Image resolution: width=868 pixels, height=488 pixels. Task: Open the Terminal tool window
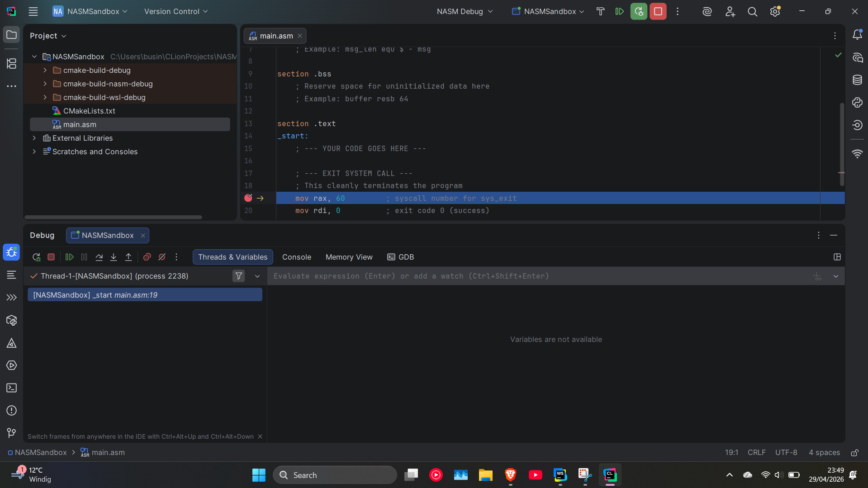pyautogui.click(x=11, y=388)
